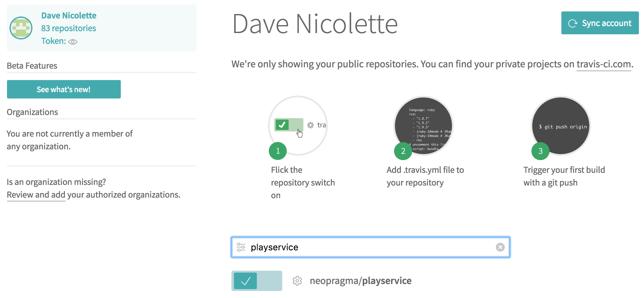Open the neopragma/playservice repository name
644x298 pixels.
click(360, 281)
